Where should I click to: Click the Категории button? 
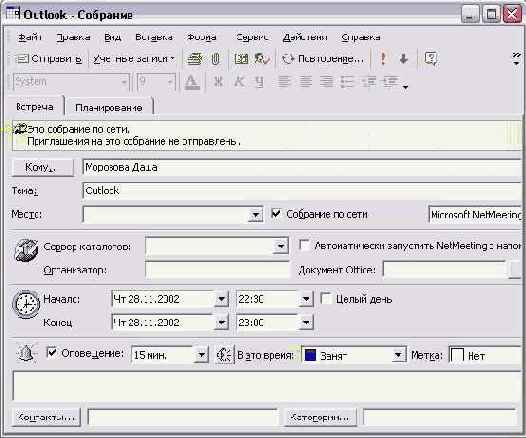click(x=320, y=417)
